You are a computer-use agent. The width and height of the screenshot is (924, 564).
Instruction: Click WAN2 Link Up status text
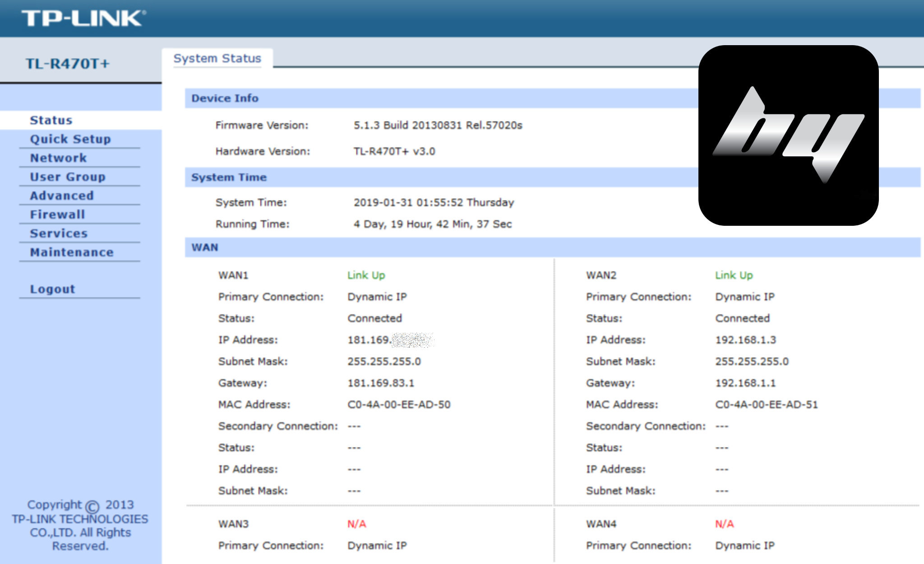[x=734, y=275]
